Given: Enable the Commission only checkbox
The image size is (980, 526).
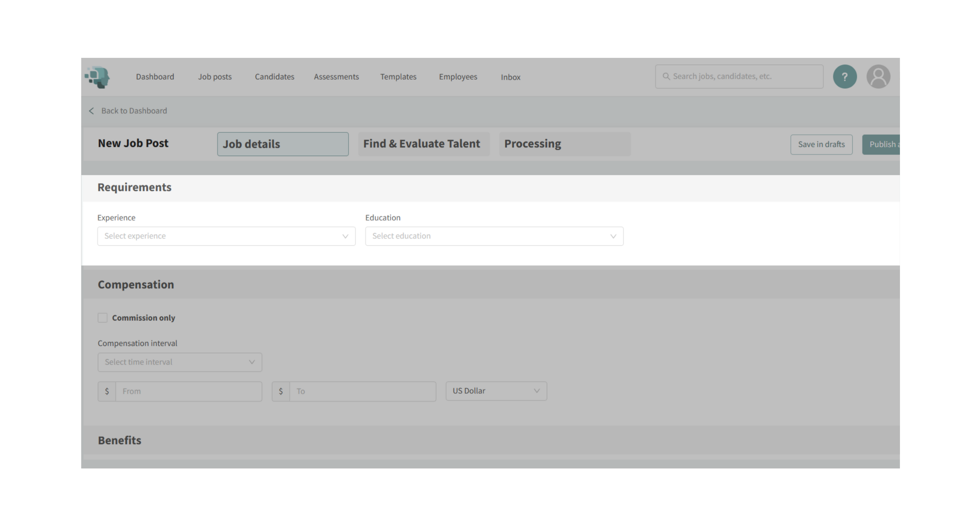Looking at the screenshot, I should [x=103, y=318].
